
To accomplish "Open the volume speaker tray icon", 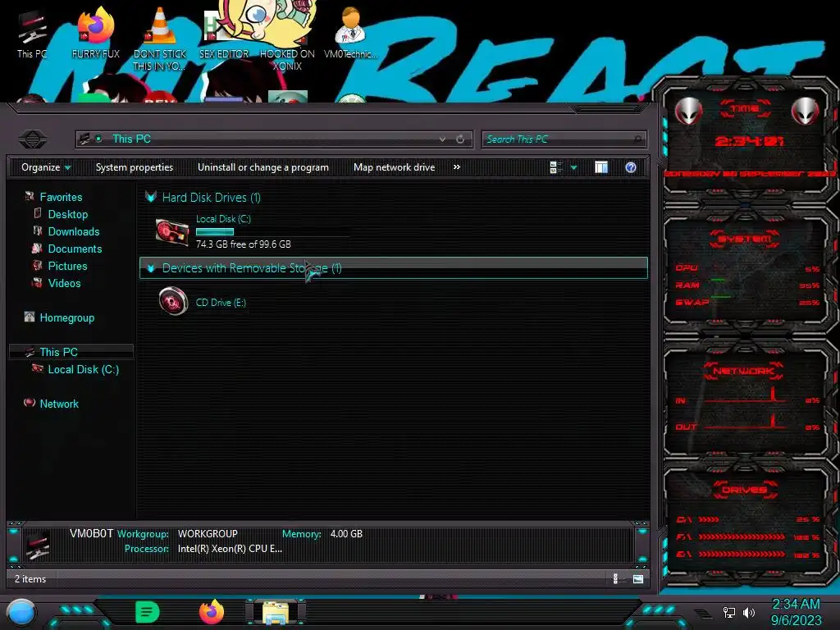I will 749,612.
